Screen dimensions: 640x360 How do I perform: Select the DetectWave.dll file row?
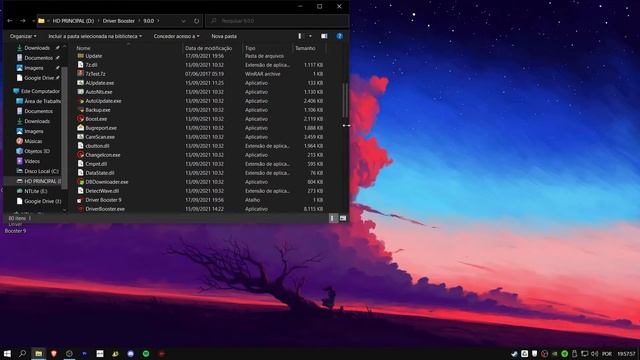point(200,191)
